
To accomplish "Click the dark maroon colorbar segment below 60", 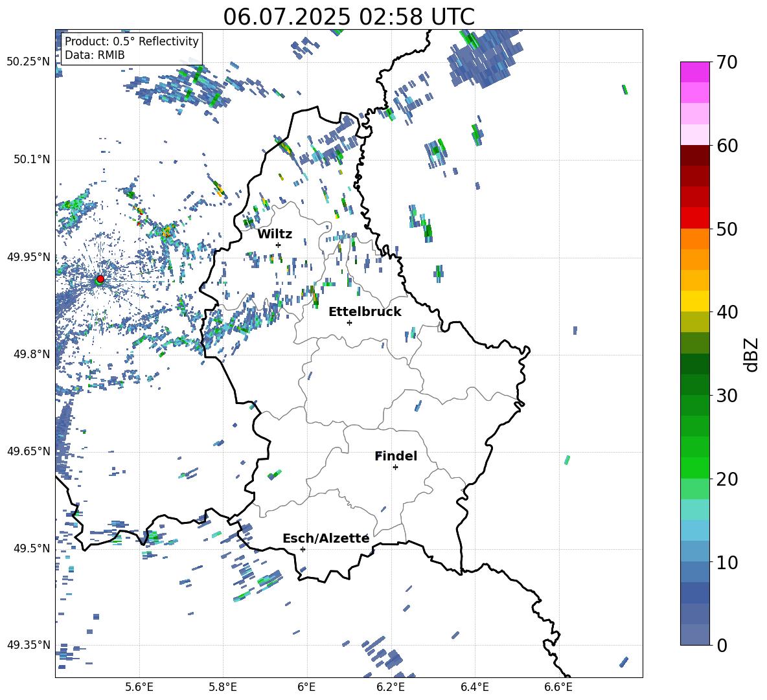I will pos(694,155).
